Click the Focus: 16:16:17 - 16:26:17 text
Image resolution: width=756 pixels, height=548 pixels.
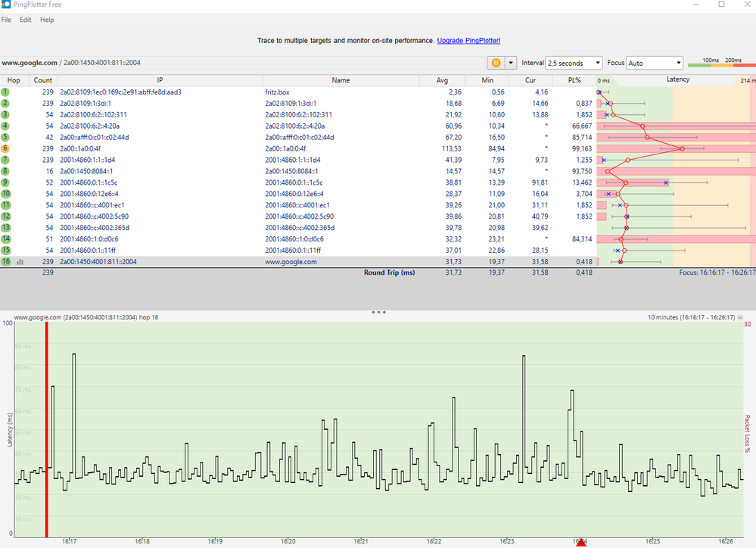(717, 272)
